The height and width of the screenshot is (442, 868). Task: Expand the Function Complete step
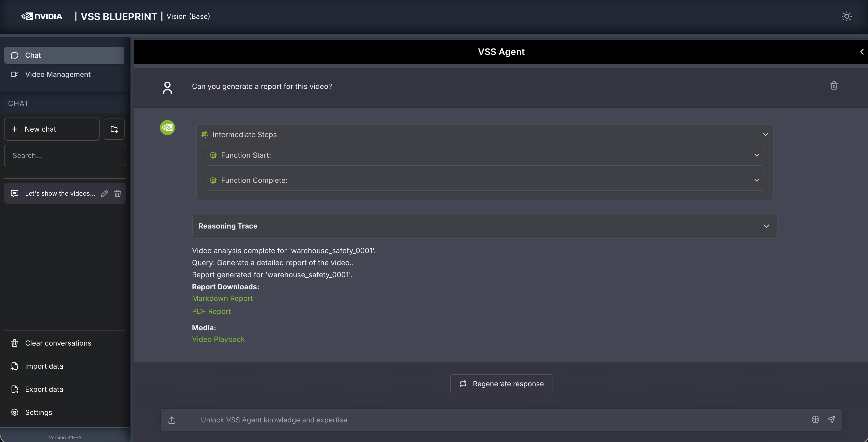coord(756,180)
